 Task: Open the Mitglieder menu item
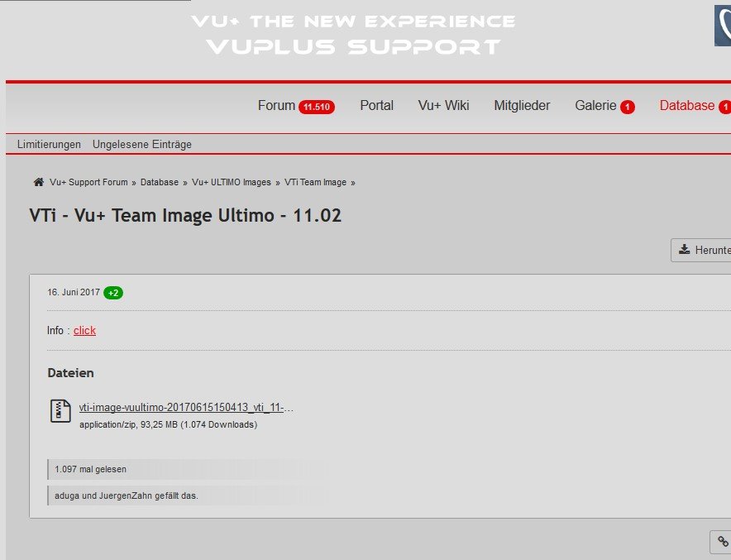(x=522, y=105)
